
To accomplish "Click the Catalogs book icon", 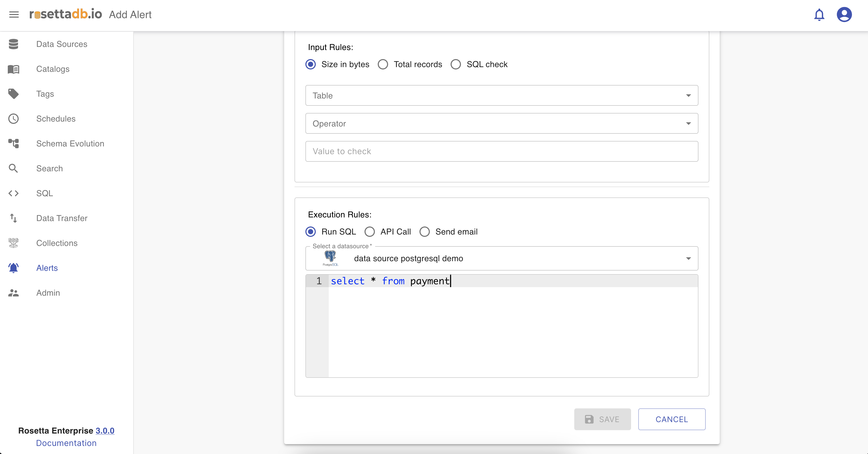I will click(13, 69).
